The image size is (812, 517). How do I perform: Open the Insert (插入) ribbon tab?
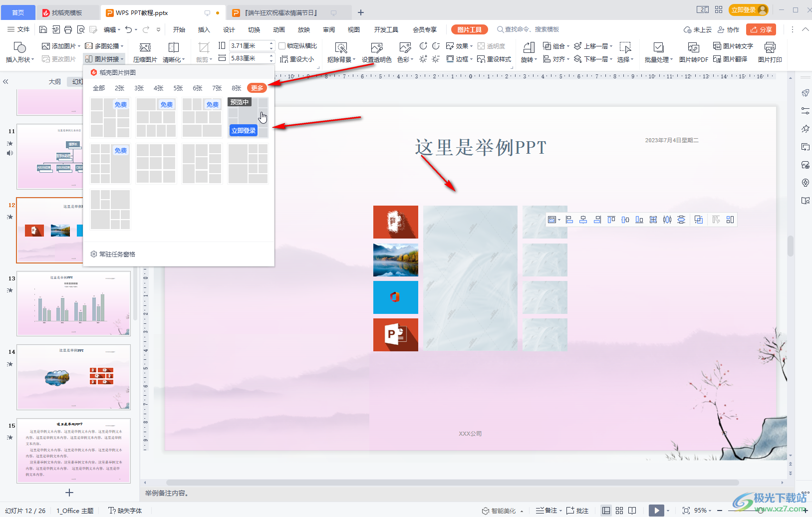[x=204, y=29]
